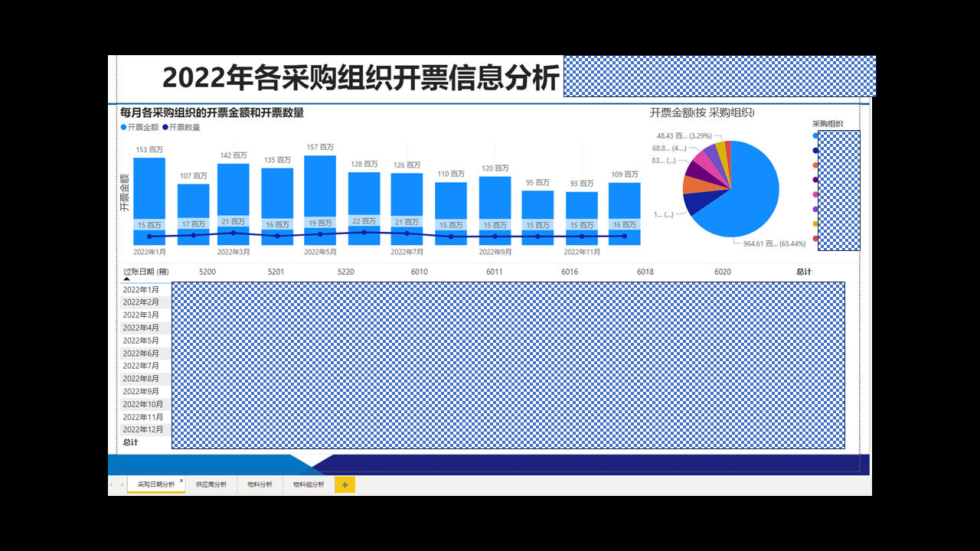This screenshot has width=980, height=551.
Task: Click the 5201 column header
Action: click(x=276, y=272)
